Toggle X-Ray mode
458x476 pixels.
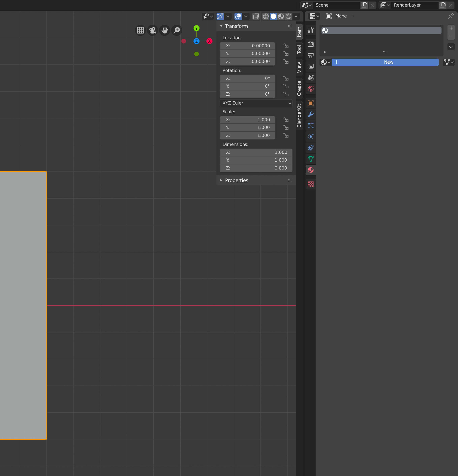256,16
